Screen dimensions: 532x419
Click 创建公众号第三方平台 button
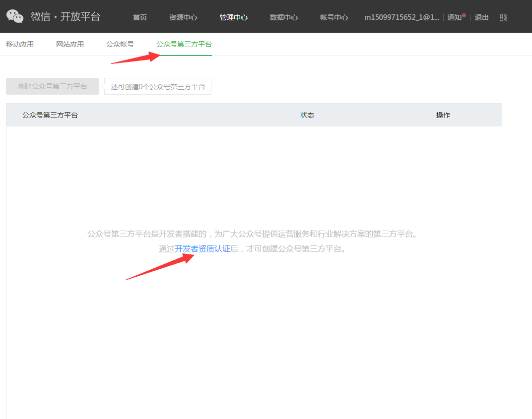53,86
